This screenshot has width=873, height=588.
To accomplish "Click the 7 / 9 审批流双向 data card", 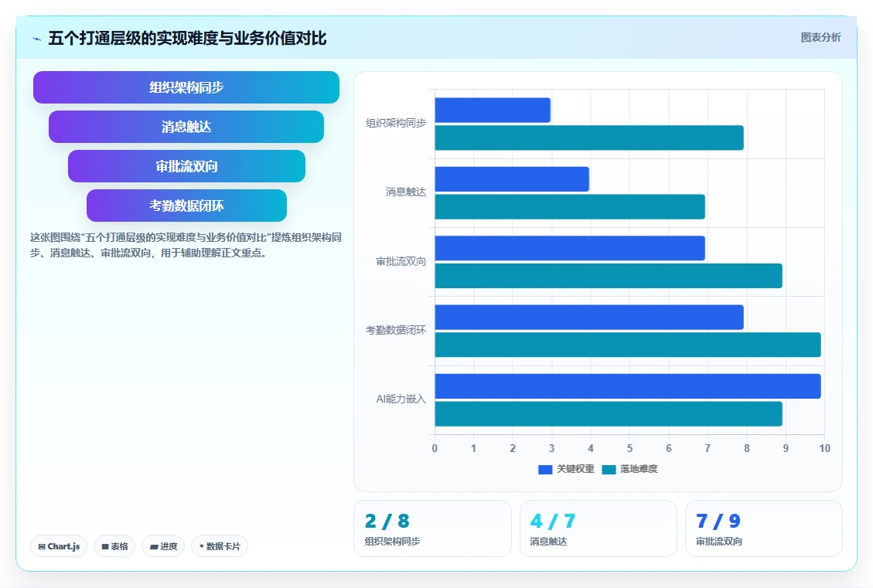I will (x=763, y=529).
